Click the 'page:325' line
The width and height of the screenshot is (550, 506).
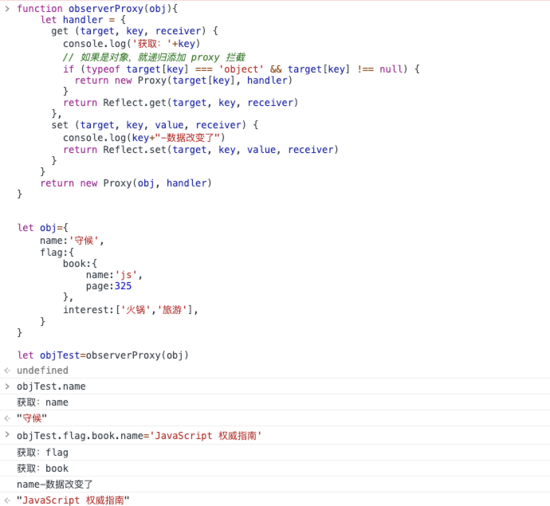coord(109,286)
